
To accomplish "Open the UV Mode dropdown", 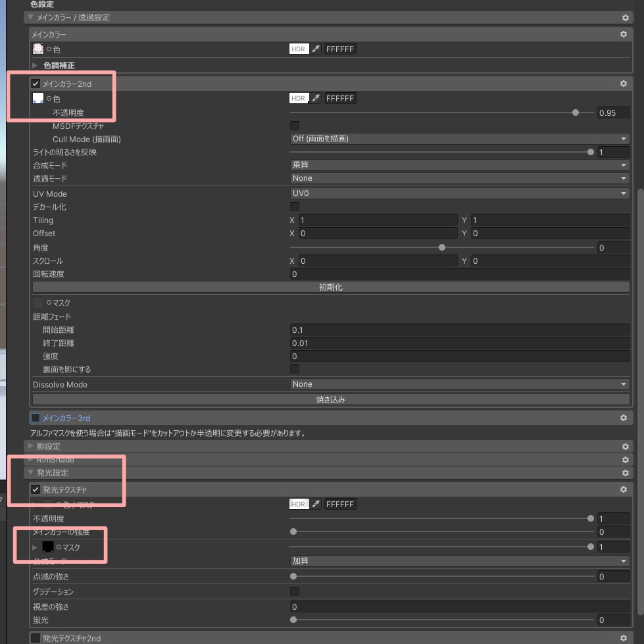I will coord(460,193).
